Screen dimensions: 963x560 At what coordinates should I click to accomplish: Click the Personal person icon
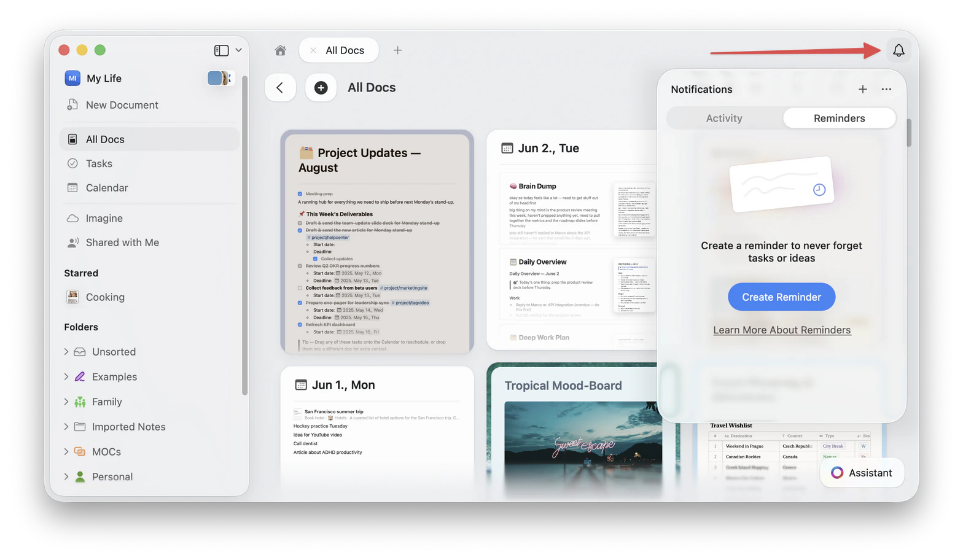(x=80, y=476)
